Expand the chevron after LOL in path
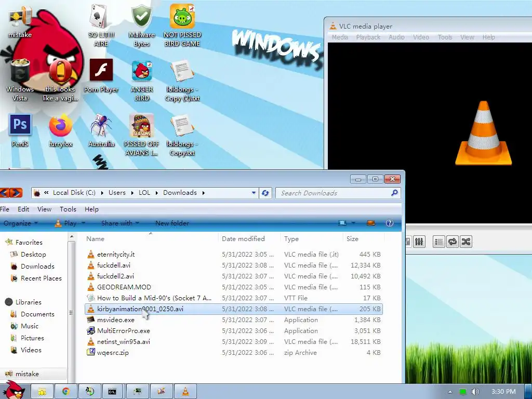This screenshot has width=532, height=399. click(x=157, y=193)
